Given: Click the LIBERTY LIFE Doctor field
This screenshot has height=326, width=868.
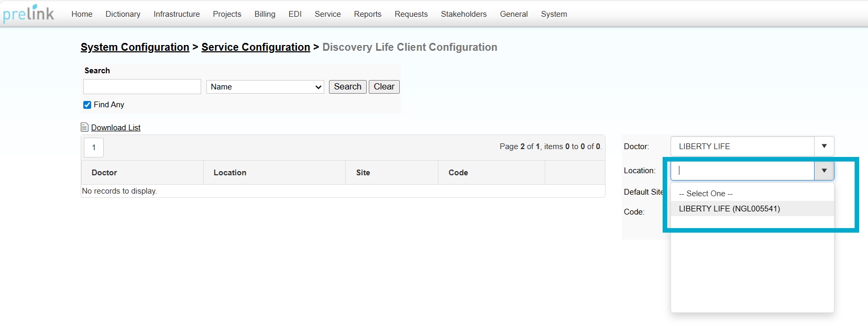Looking at the screenshot, I should click(x=743, y=147).
